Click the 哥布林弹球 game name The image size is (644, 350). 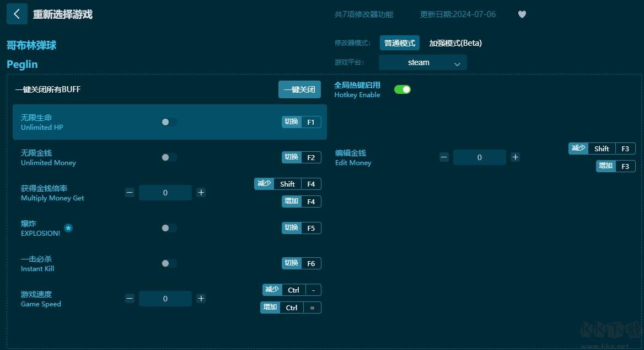[x=31, y=45]
